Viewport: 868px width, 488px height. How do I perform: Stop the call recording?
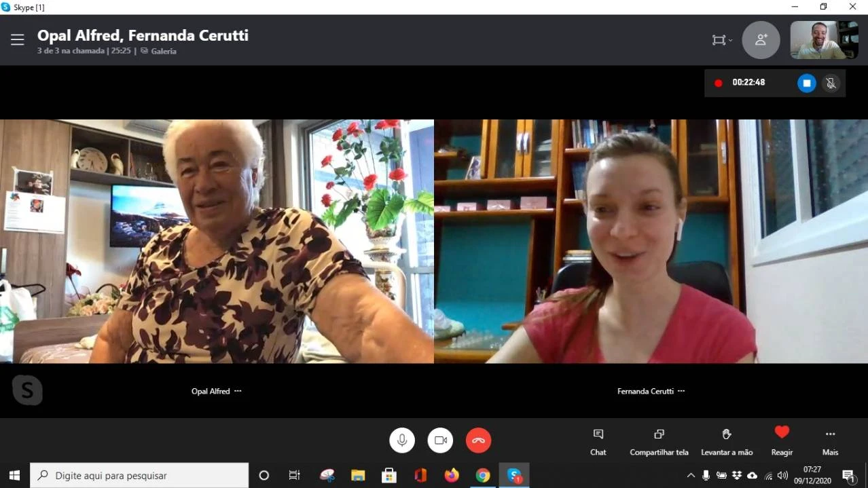pyautogui.click(x=806, y=83)
